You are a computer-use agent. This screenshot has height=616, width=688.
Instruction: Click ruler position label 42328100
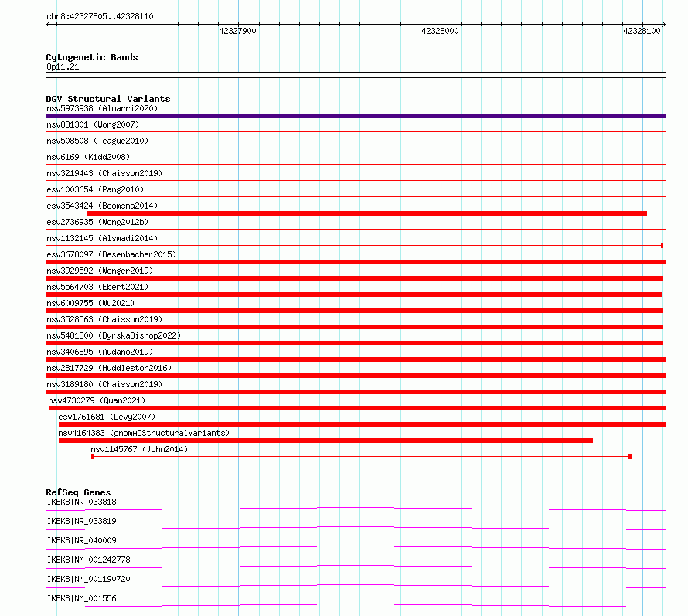click(642, 31)
